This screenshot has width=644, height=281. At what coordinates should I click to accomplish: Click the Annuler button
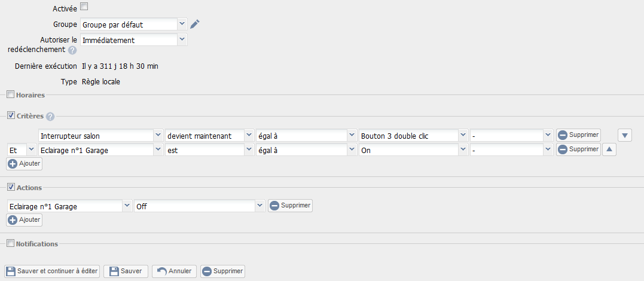(x=175, y=271)
